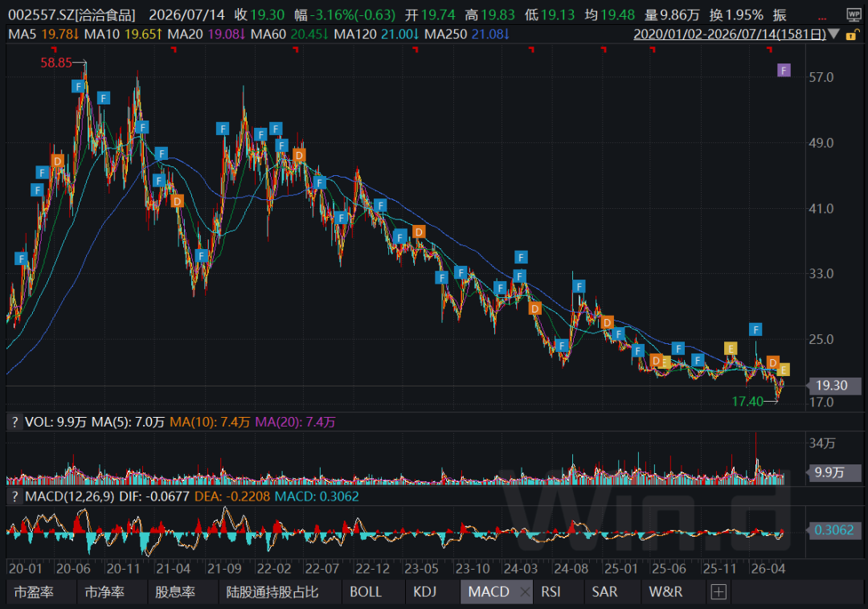Screen dimensions: 868x609
Task: Switch to the 股息率 tab
Action: click(x=175, y=592)
